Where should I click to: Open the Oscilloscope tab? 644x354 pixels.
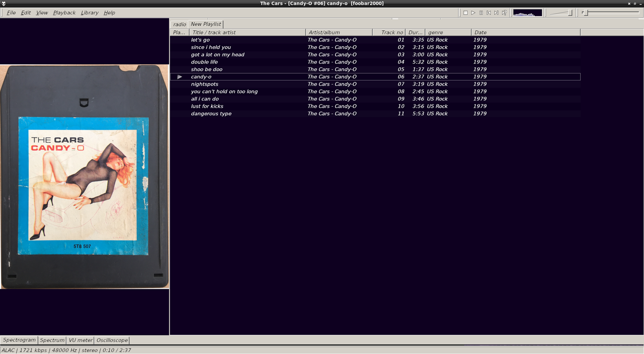point(112,340)
